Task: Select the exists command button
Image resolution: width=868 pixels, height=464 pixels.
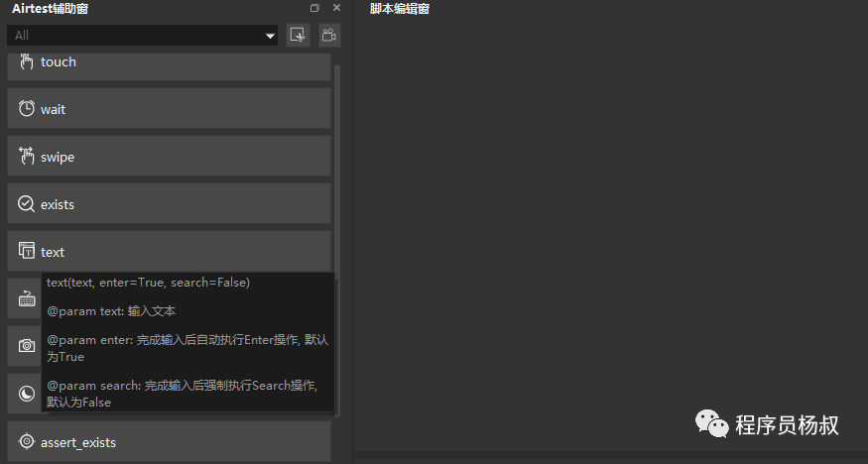Action: point(169,204)
